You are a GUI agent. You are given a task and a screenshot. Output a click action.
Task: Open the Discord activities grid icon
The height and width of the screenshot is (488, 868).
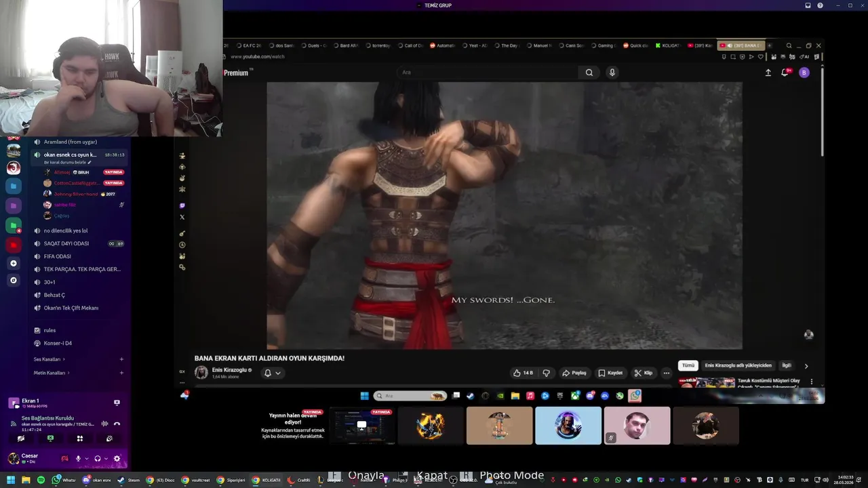[x=80, y=439]
